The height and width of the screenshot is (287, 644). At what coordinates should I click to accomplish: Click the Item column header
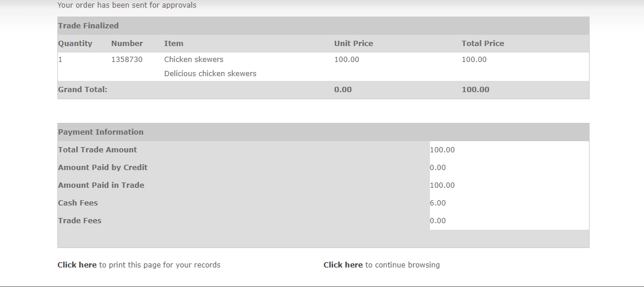[173, 44]
